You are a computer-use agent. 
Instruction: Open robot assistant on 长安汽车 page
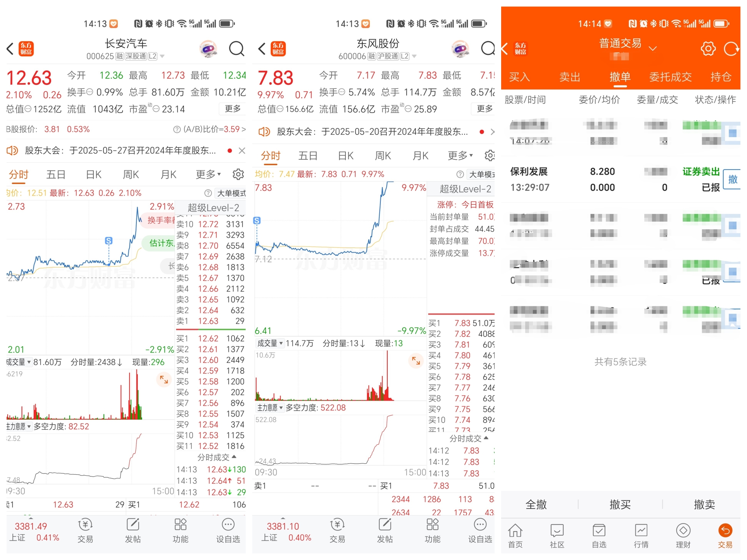(x=208, y=48)
